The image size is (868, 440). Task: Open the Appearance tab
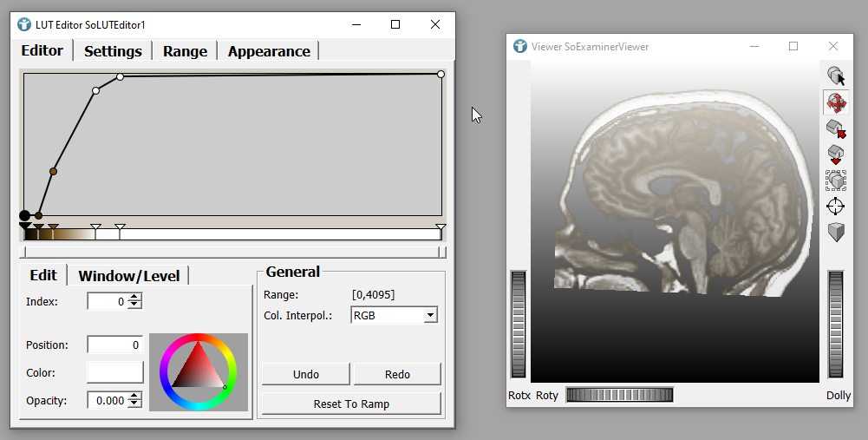[269, 51]
